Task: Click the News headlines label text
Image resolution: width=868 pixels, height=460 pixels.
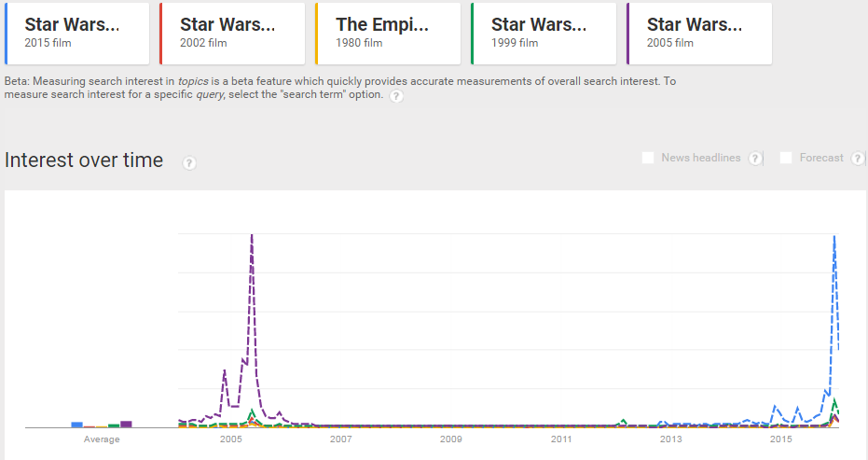Action: [x=701, y=158]
